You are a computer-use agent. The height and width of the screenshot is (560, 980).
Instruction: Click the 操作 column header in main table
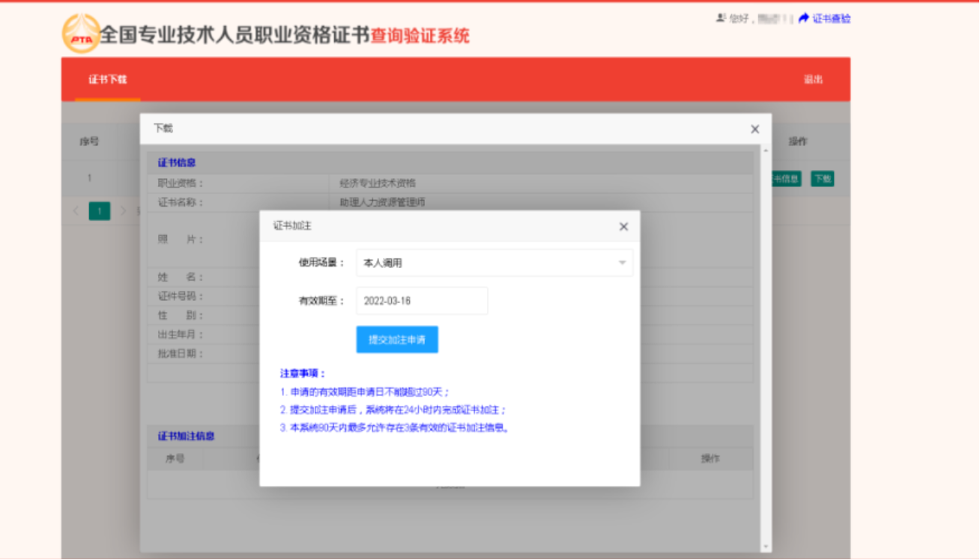[798, 141]
